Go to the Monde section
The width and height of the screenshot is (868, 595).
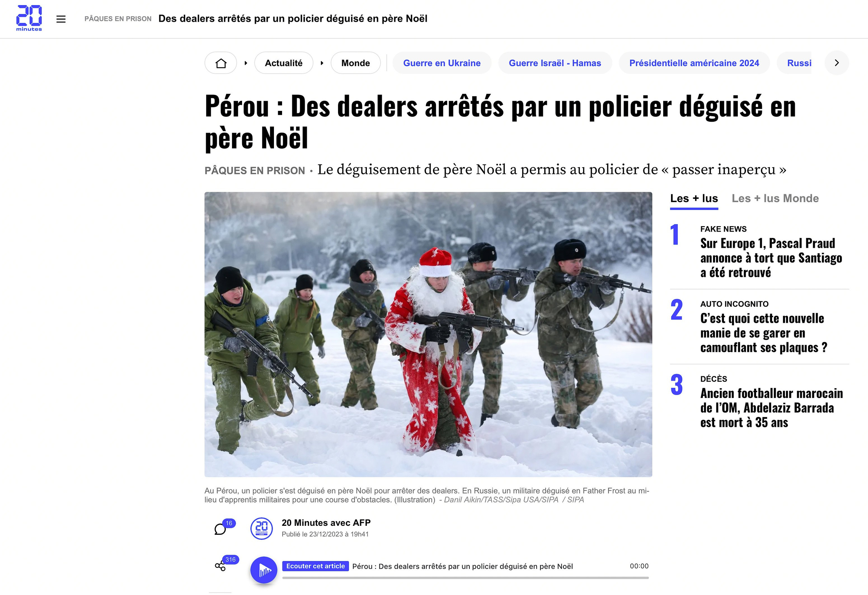356,63
